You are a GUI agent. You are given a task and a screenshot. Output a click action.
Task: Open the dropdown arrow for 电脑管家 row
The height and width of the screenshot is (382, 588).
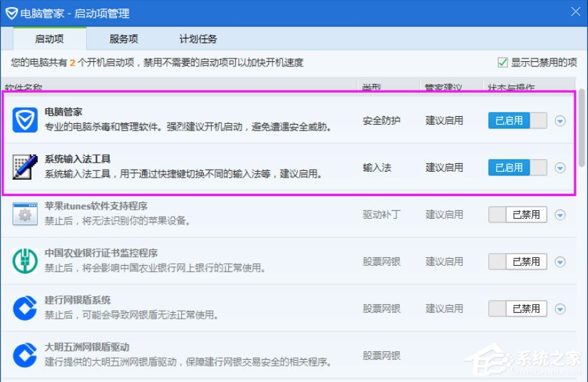point(560,120)
